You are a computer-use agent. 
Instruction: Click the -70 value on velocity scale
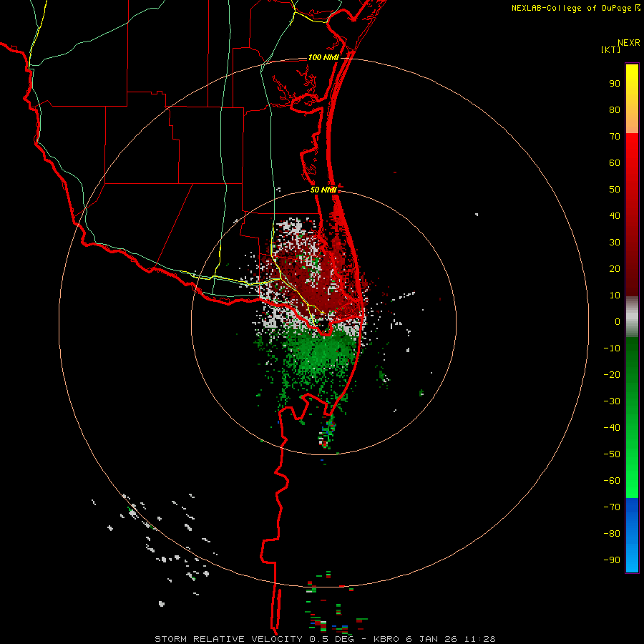(x=612, y=507)
